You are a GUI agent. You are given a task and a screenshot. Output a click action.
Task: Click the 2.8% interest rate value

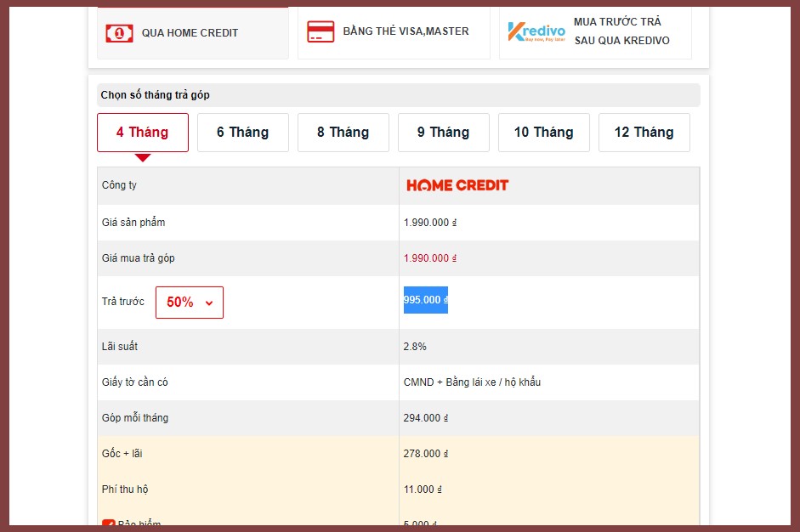click(x=415, y=347)
